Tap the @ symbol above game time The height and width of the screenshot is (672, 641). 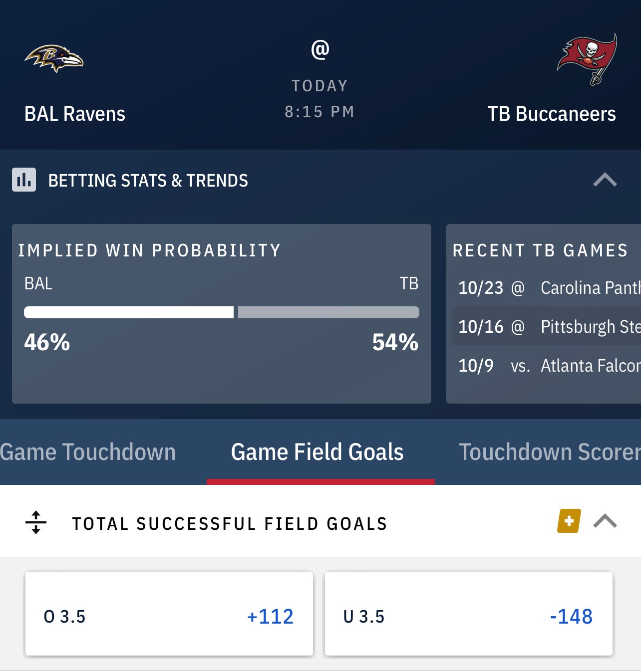point(320,49)
